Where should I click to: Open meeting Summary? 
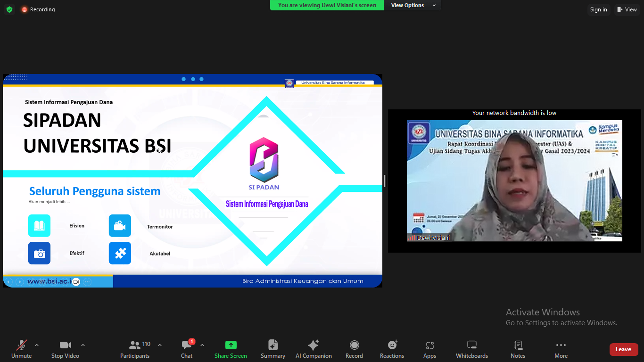(x=273, y=349)
